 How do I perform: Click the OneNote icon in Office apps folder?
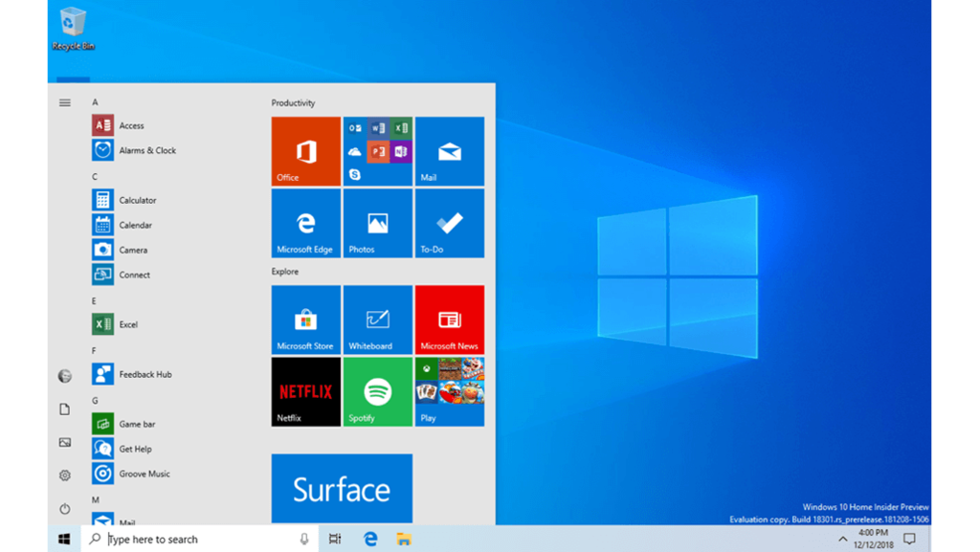pyautogui.click(x=401, y=151)
